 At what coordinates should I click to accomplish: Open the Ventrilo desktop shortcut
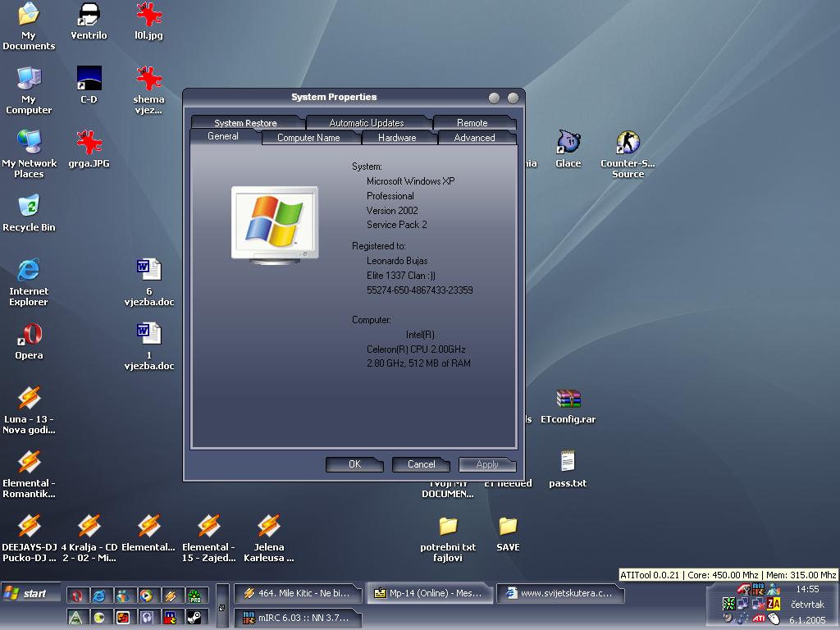click(x=89, y=15)
